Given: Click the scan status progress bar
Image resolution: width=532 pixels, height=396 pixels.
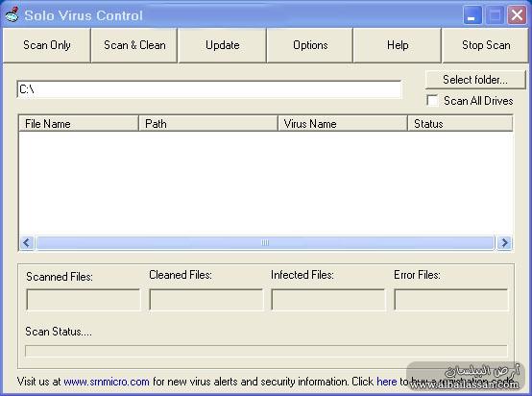Looking at the screenshot, I should (x=266, y=351).
